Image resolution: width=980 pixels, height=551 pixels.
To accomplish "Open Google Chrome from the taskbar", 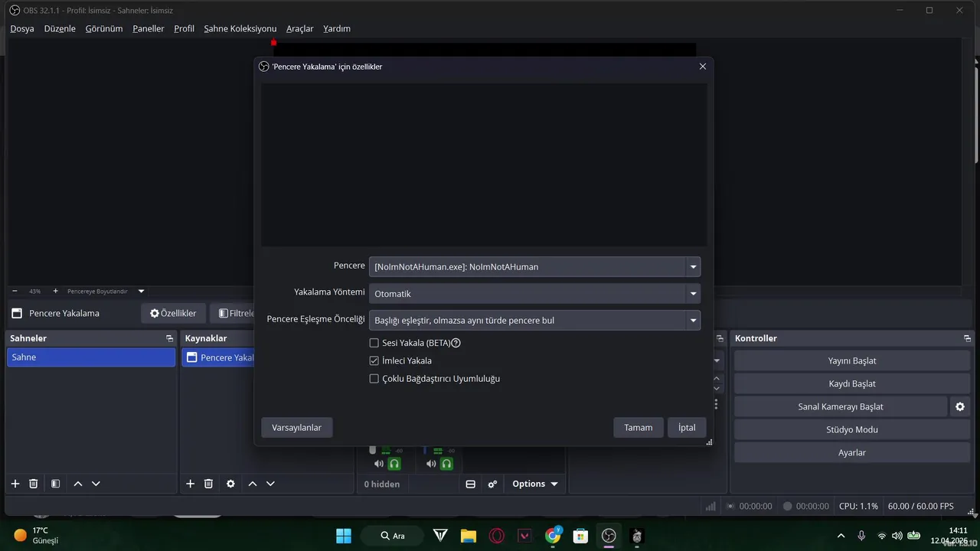I will pyautogui.click(x=553, y=536).
